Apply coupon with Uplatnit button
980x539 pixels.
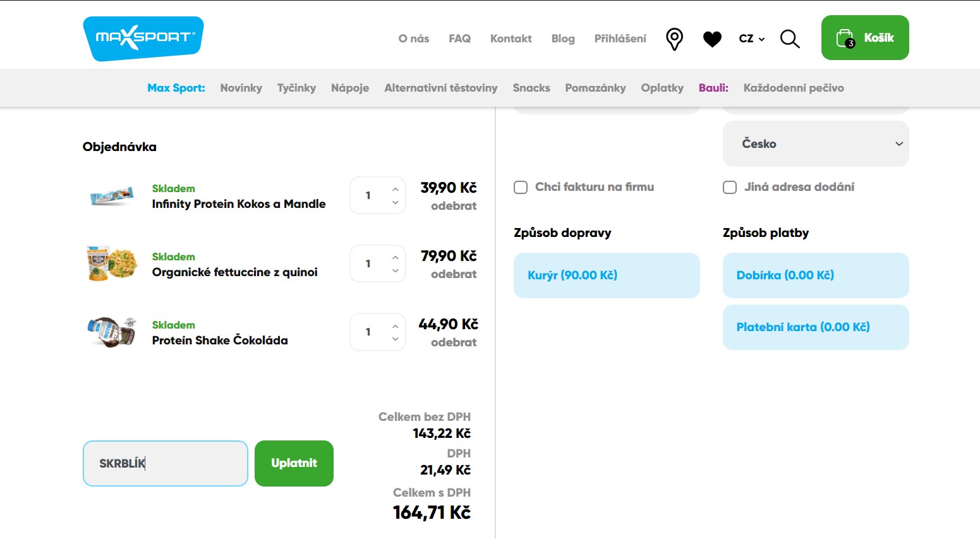coord(294,463)
